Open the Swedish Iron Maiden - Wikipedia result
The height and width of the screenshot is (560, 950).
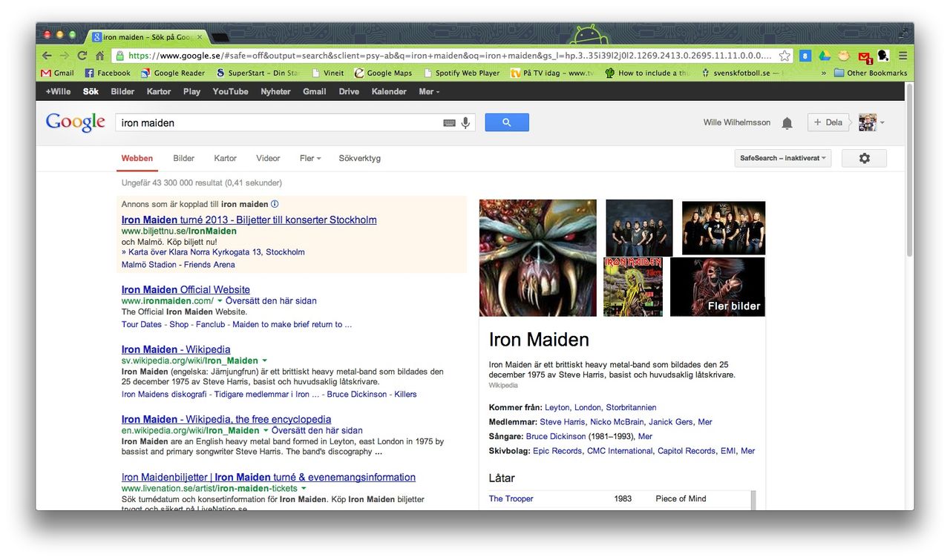(x=176, y=349)
